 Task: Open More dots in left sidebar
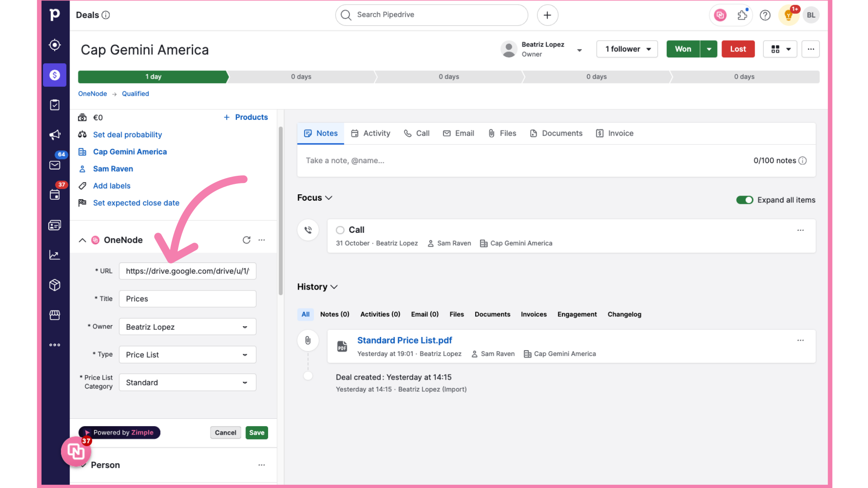[55, 345]
